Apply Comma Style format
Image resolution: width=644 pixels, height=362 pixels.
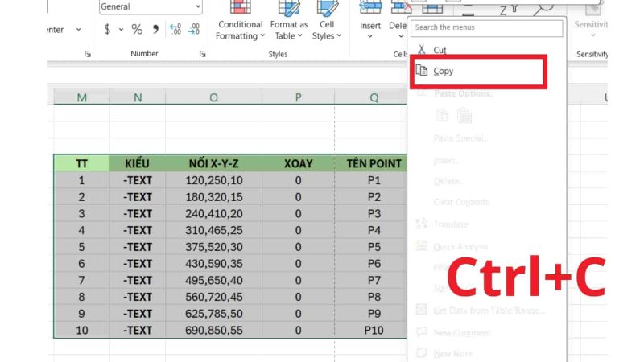point(155,29)
